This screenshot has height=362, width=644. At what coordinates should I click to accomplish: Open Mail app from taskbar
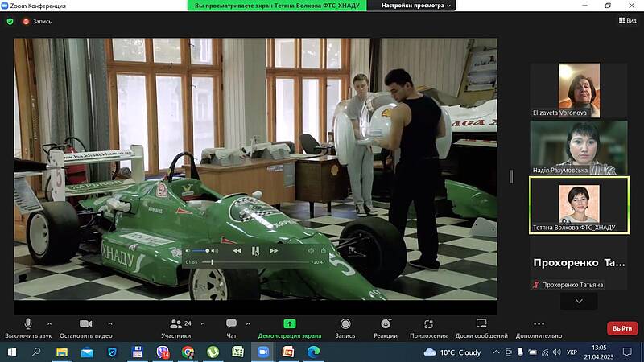coord(87,352)
